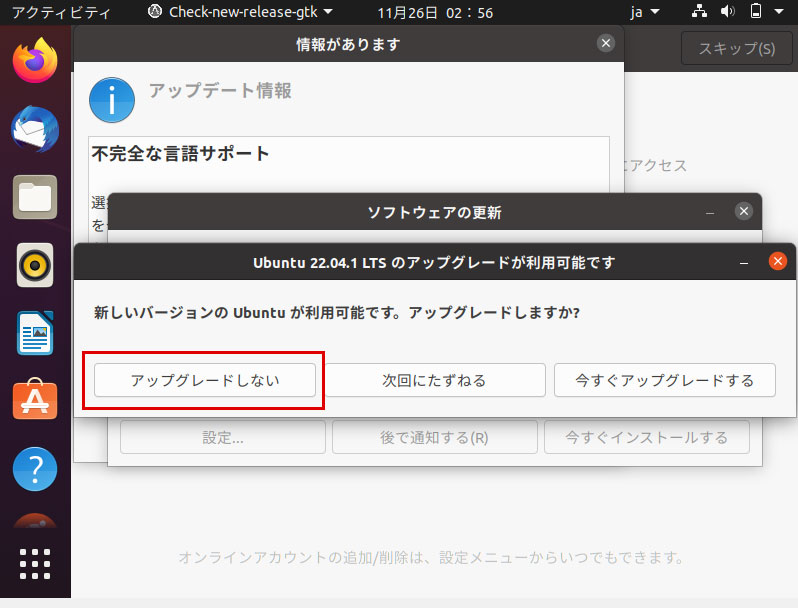Launch LibreOffice Writer from the dock
The image size is (798, 608).
pyautogui.click(x=35, y=333)
